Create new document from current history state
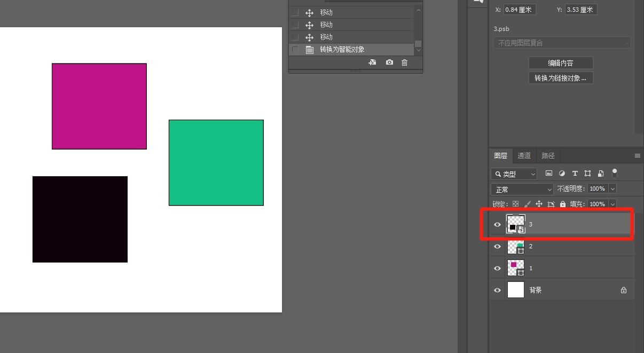Screen dimensions: 644x353 point(372,62)
